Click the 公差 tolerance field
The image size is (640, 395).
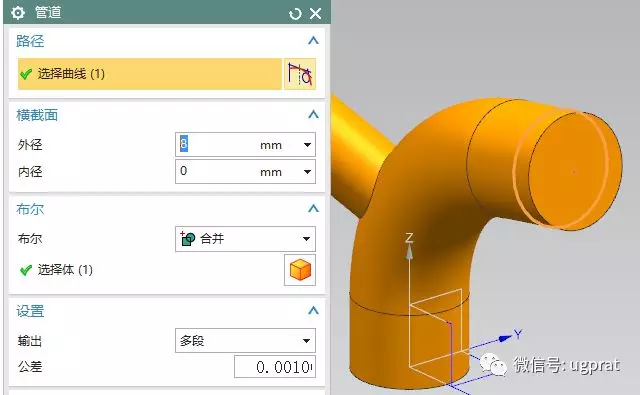coord(275,367)
